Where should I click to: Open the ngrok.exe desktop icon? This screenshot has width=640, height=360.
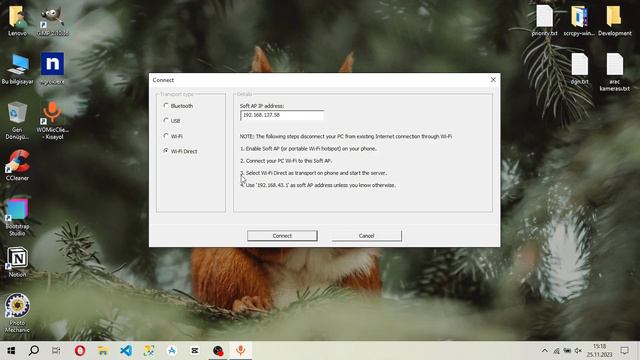[x=53, y=69]
